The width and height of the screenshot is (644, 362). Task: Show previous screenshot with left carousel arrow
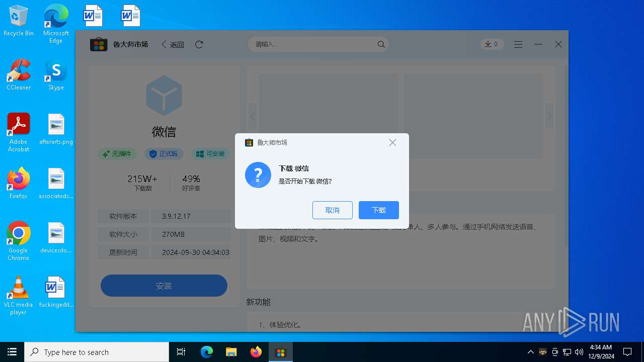253,117
